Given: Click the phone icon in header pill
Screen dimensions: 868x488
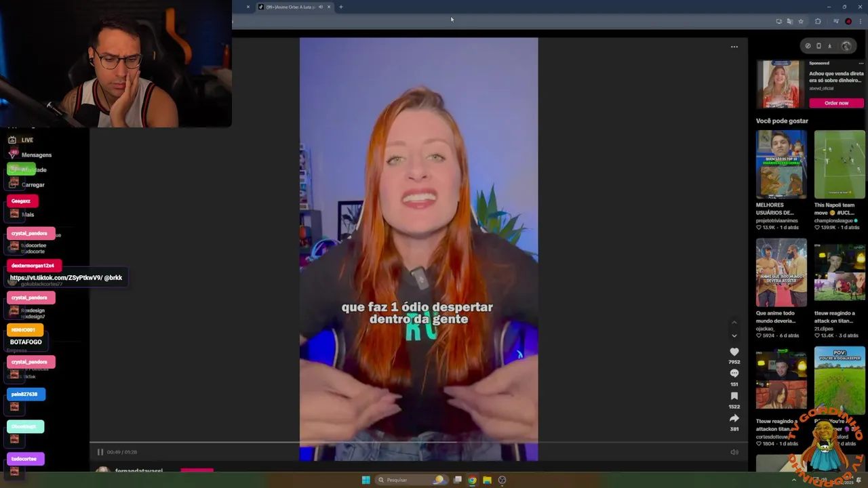Looking at the screenshot, I should [x=818, y=46].
